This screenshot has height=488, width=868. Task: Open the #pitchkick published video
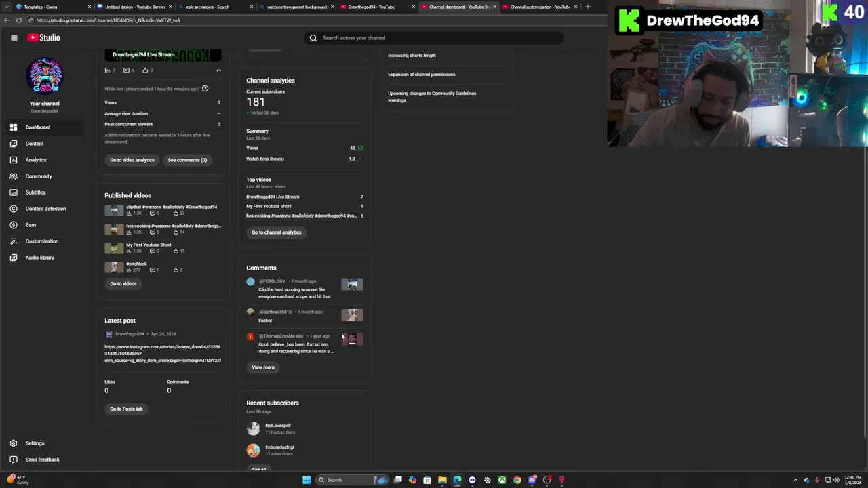[x=136, y=264]
